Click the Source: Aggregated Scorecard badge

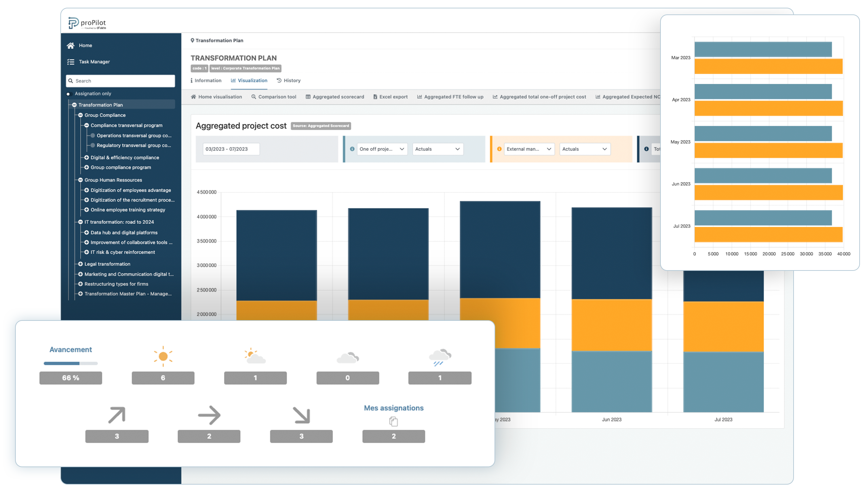pyautogui.click(x=321, y=126)
